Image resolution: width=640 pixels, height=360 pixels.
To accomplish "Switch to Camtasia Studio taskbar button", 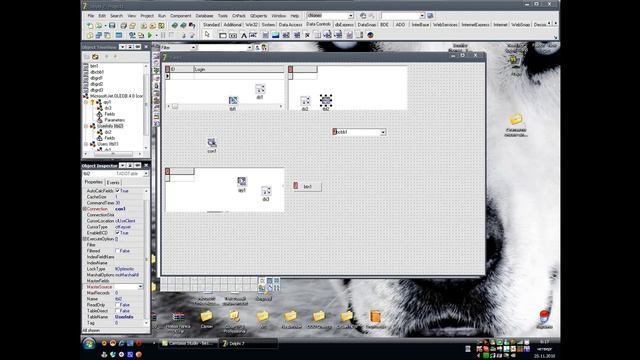I will 188,344.
